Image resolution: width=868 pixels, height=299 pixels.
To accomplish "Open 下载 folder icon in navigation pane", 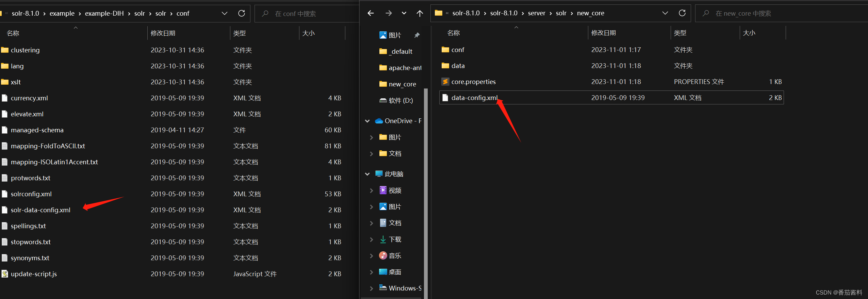I will point(383,239).
